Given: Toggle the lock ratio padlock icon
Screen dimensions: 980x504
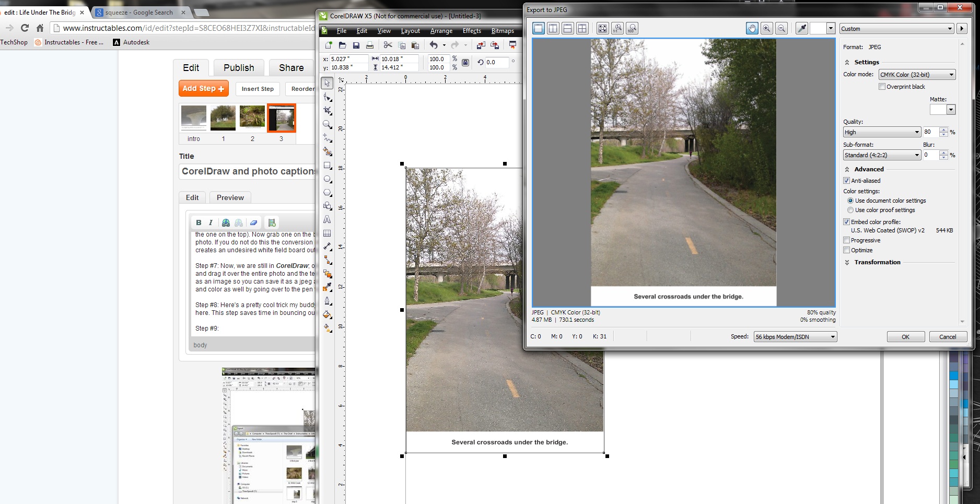Looking at the screenshot, I should point(465,63).
